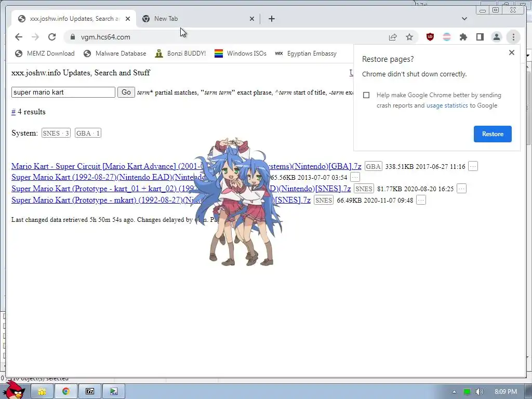Open the Bonzi BUDDY! bookmark

(x=180, y=54)
